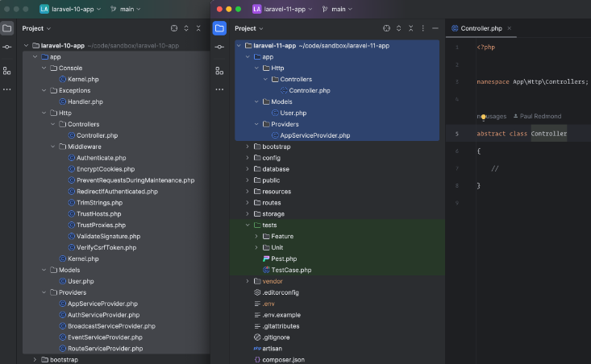The height and width of the screenshot is (364, 591).
Task: Open main branch dropdown in laravel-10-app
Action: click(x=130, y=9)
